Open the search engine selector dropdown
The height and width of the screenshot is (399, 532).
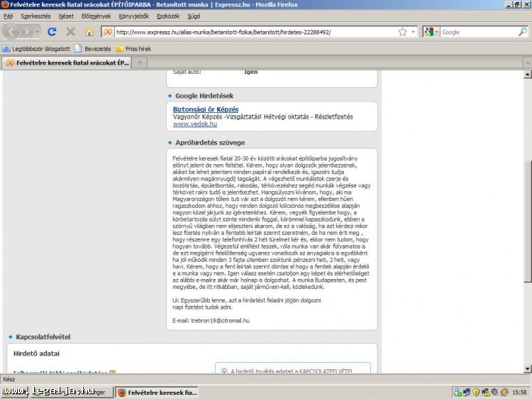click(x=431, y=32)
